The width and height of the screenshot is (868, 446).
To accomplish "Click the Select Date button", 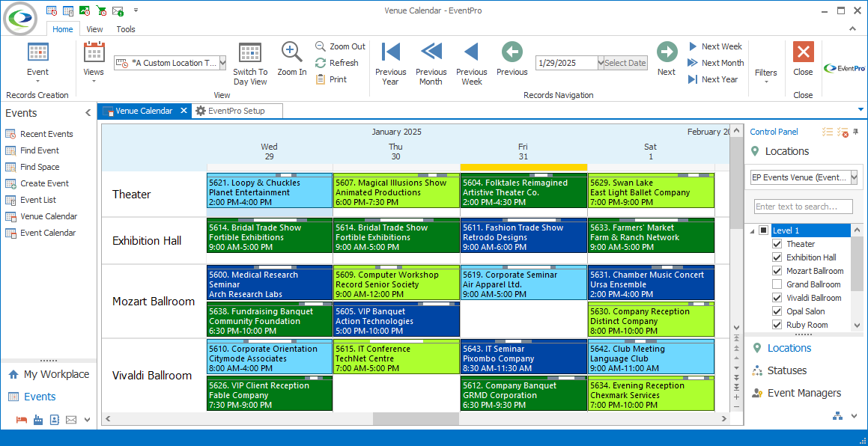I will (x=625, y=63).
